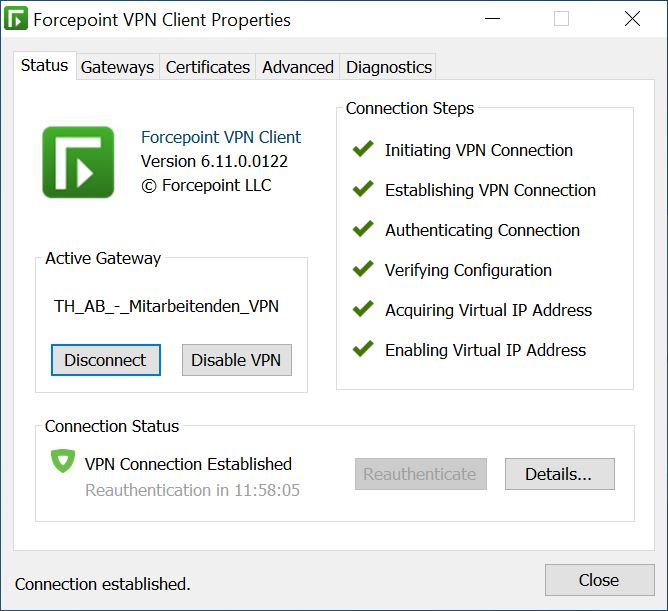This screenshot has width=668, height=611.
Task: Click the green shield connection status icon
Action: coord(63,461)
